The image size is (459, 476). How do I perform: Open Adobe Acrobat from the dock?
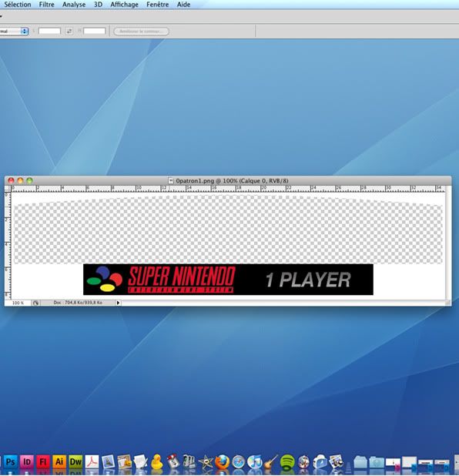point(92,462)
